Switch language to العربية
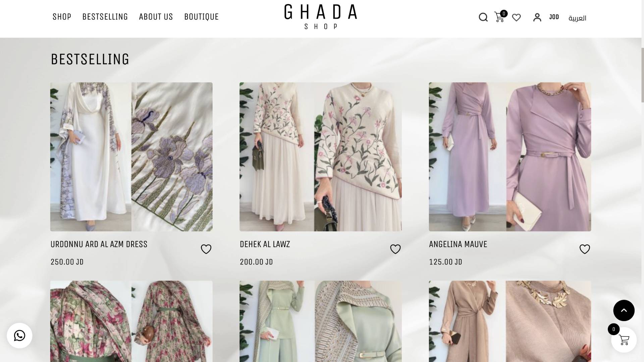Viewport: 644px width, 362px height. pyautogui.click(x=577, y=18)
